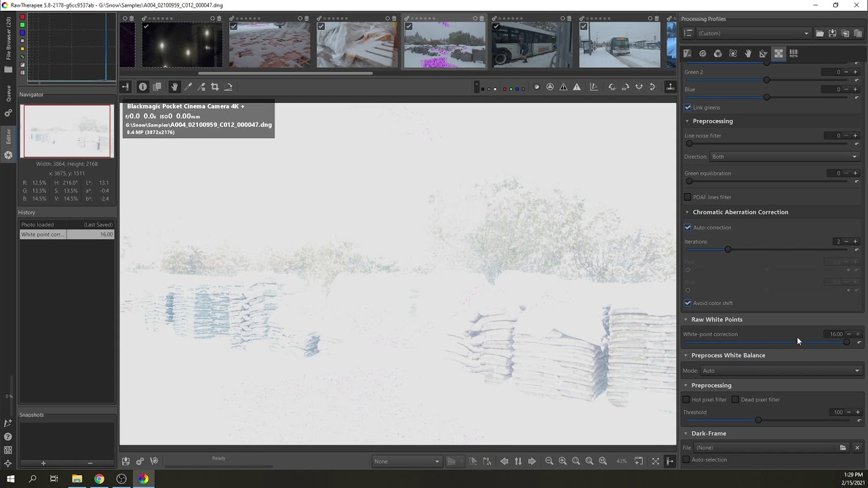Select the straighten rotate tool
868x488 pixels.
pos(229,87)
